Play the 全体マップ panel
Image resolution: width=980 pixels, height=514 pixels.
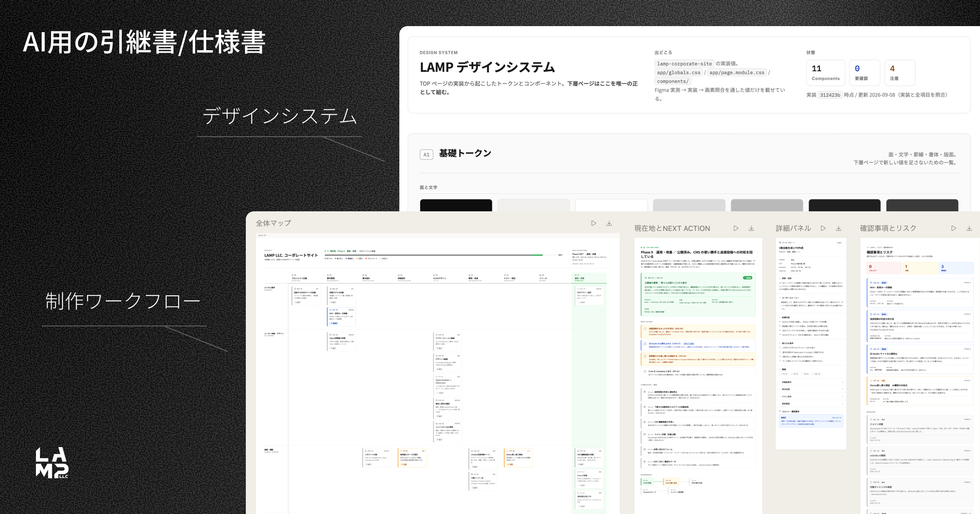(x=594, y=223)
